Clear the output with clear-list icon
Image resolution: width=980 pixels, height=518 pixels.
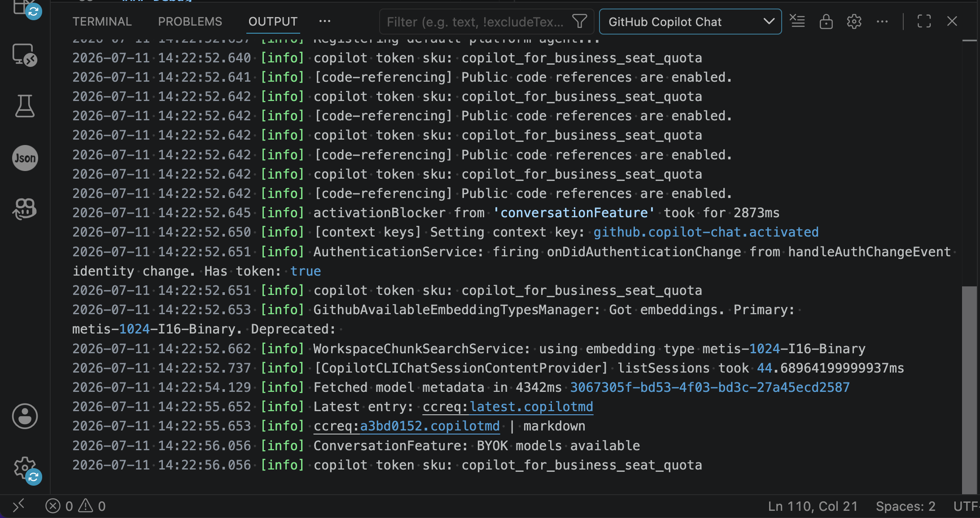797,21
